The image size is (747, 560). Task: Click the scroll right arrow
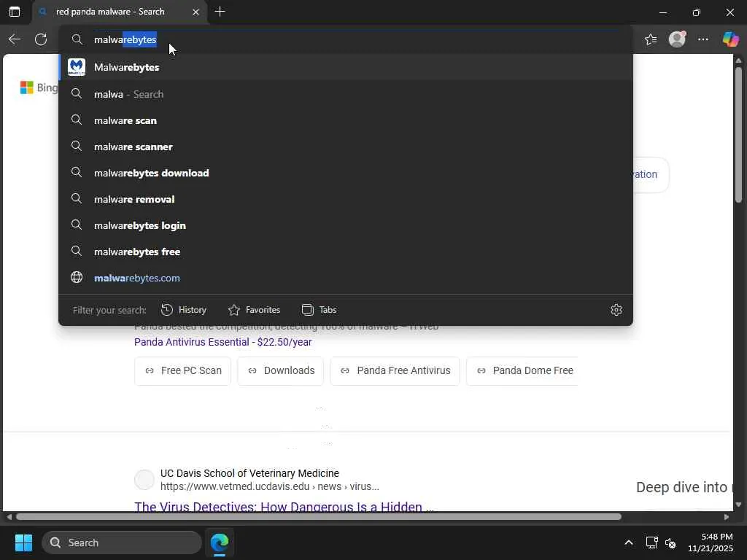tap(726, 517)
